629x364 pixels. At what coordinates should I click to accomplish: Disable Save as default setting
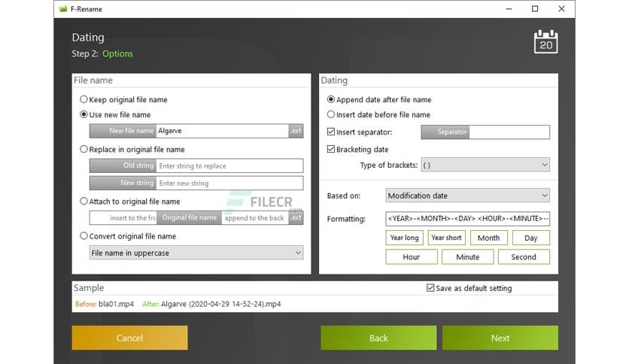click(x=430, y=288)
